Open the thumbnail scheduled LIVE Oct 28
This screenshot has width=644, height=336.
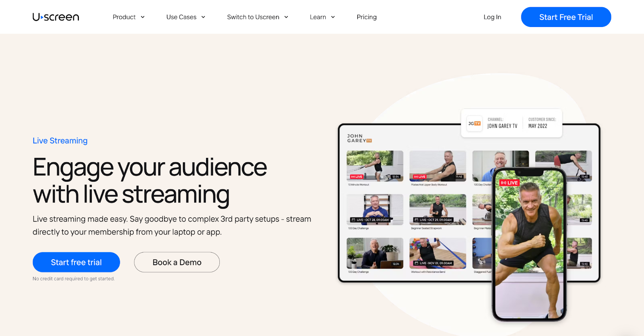coord(375,209)
